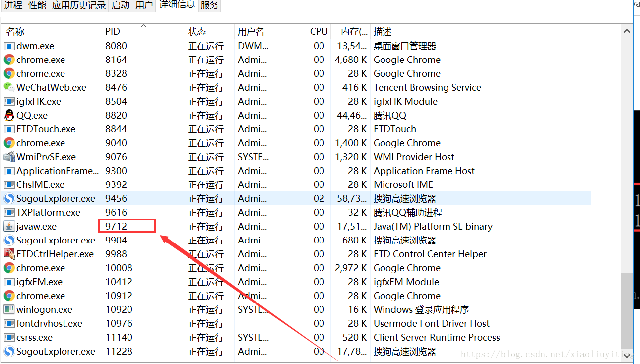This screenshot has width=640, height=364.
Task: Click memory value 2,972 K
Action: [x=351, y=268]
